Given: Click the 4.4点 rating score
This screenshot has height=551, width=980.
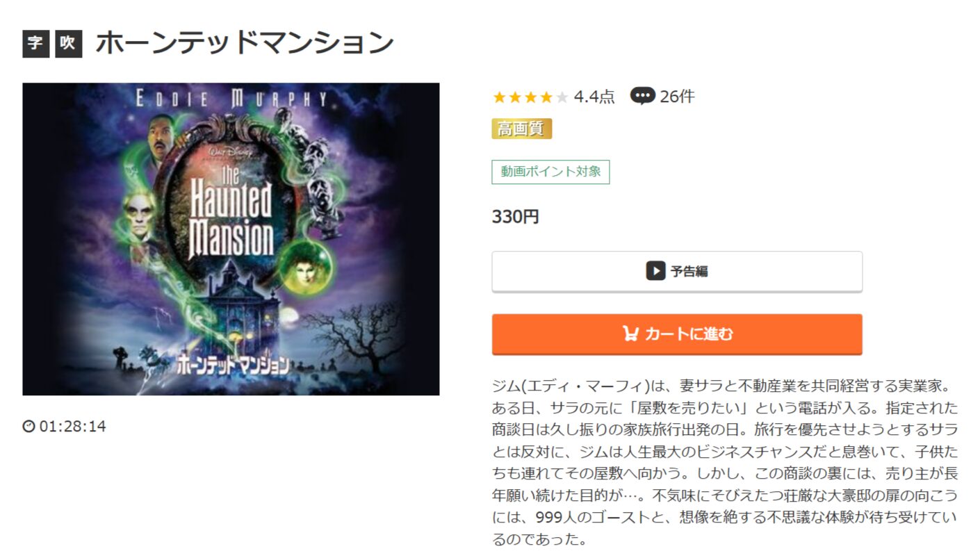Looking at the screenshot, I should [594, 97].
